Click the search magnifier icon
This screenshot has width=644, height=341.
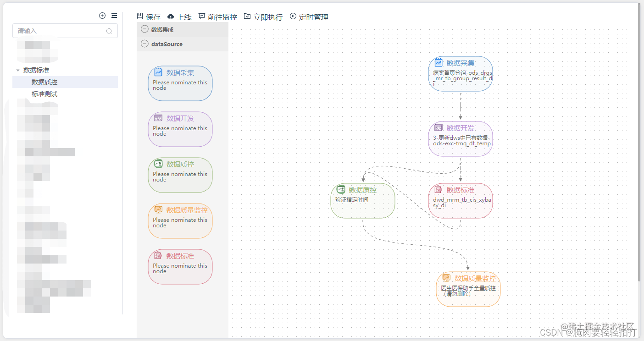pyautogui.click(x=109, y=31)
